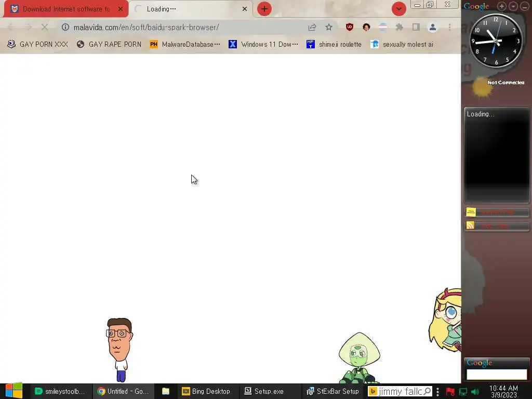This screenshot has width=532, height=399.
Task: Open the striped flag extension icon
Action: (x=383, y=27)
